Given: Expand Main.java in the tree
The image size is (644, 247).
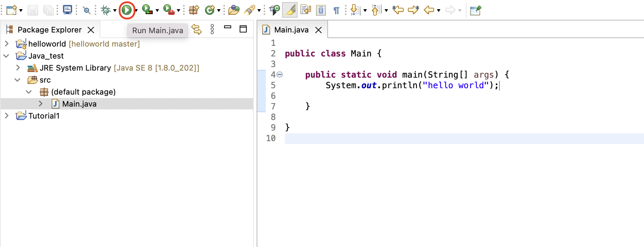Looking at the screenshot, I should [x=40, y=104].
